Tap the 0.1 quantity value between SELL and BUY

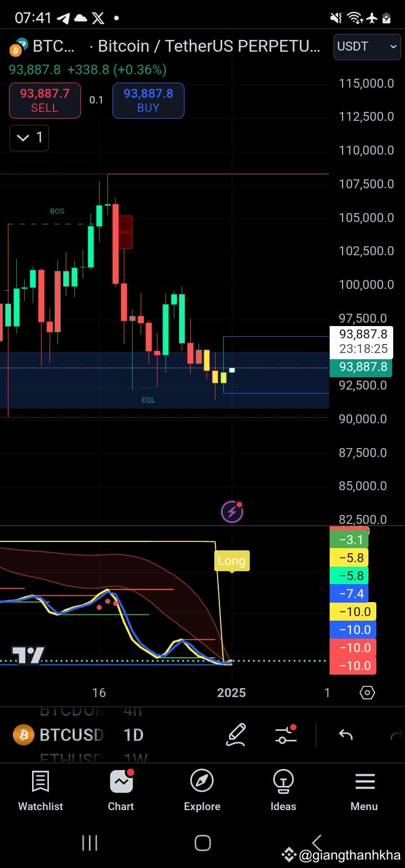96,101
